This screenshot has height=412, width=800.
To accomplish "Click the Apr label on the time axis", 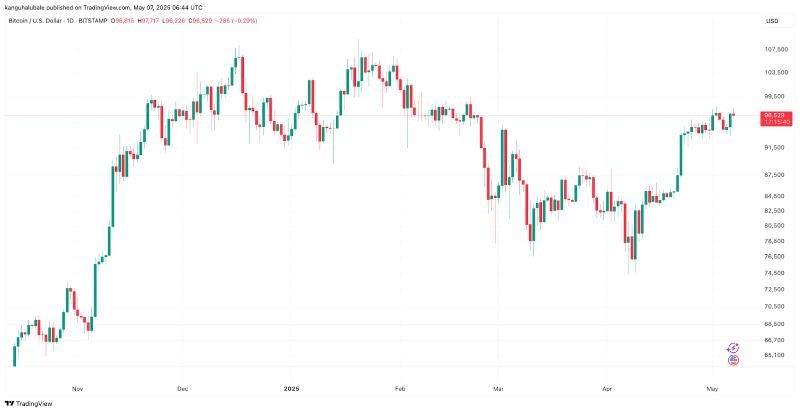I will 607,389.
